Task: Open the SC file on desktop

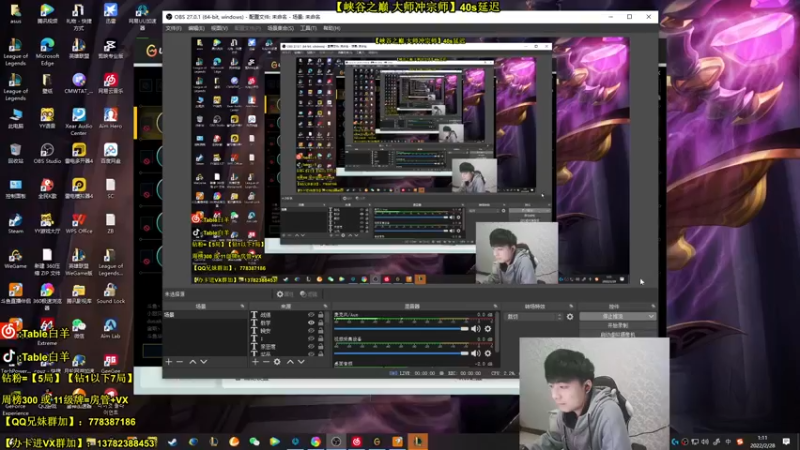Action: click(110, 188)
